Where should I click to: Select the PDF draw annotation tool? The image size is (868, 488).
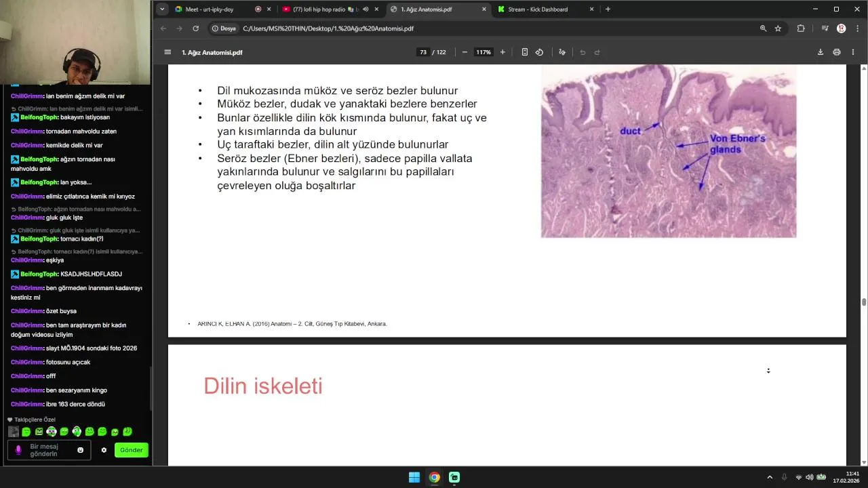click(x=561, y=52)
